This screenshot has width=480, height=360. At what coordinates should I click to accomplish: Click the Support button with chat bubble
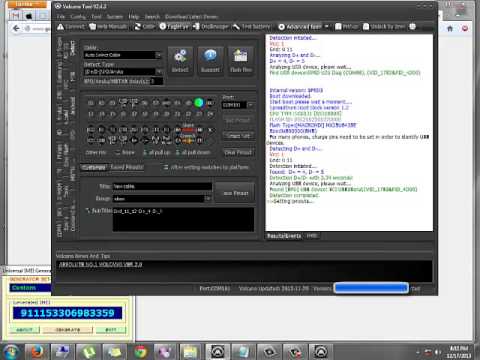[x=210, y=61]
